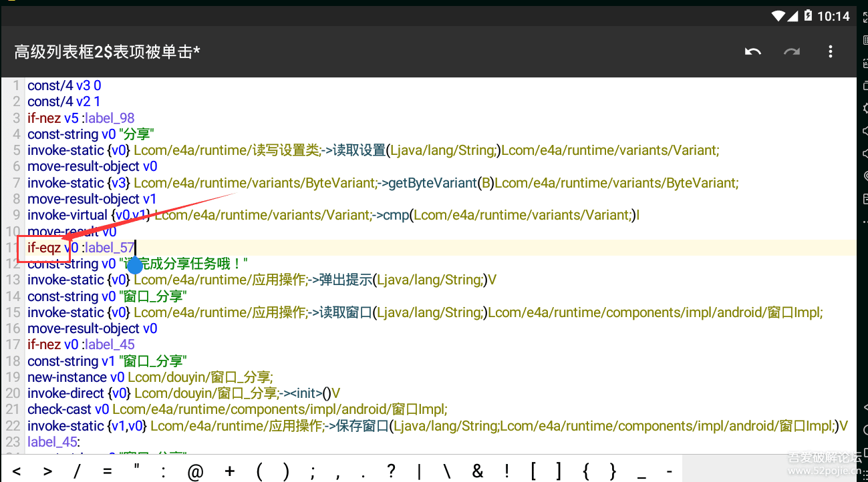The width and height of the screenshot is (868, 482).
Task: Tap 'label_45:' definition on line 23
Action: pos(53,442)
